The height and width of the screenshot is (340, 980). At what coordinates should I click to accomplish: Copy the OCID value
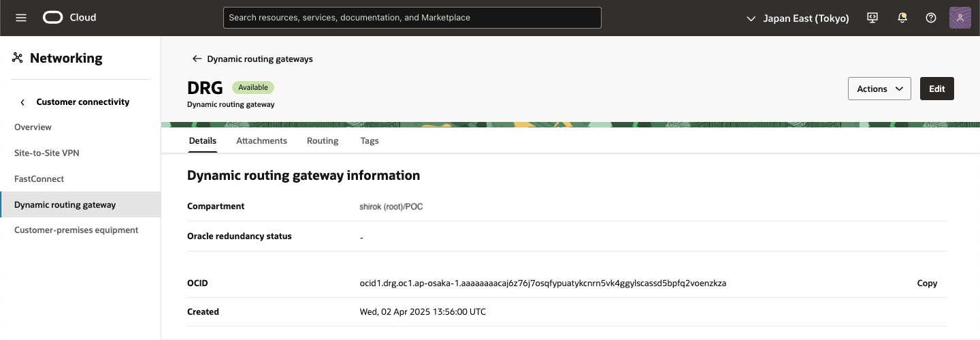coord(927,283)
